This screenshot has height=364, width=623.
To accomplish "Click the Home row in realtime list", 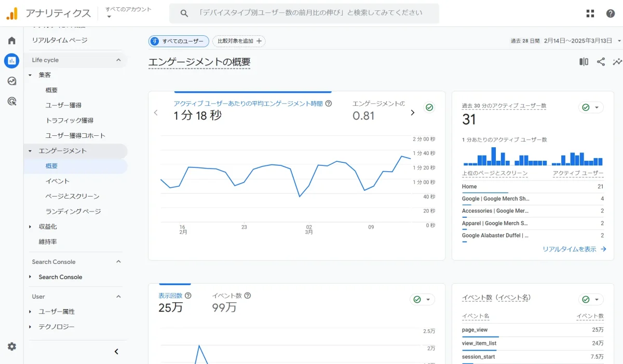I will click(533, 187).
